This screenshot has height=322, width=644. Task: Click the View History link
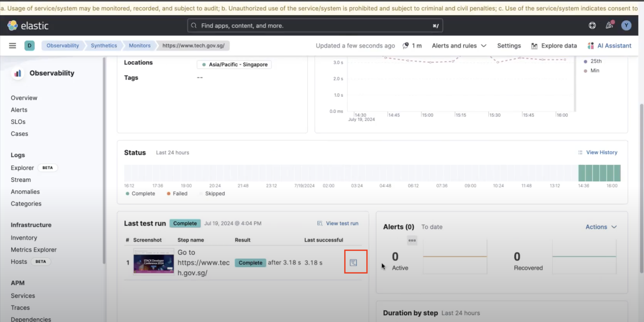(x=601, y=152)
